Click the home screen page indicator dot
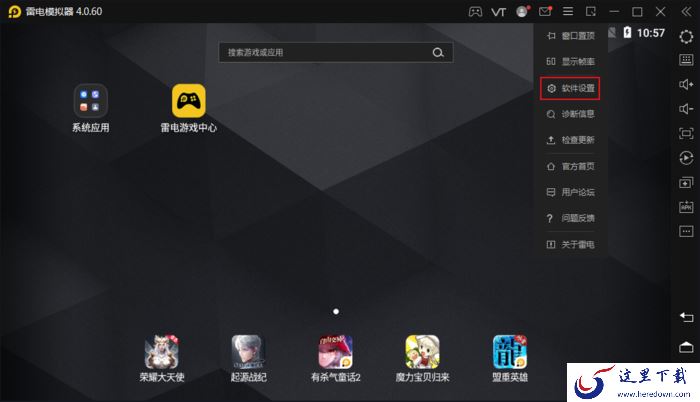700x402 pixels. [336, 311]
